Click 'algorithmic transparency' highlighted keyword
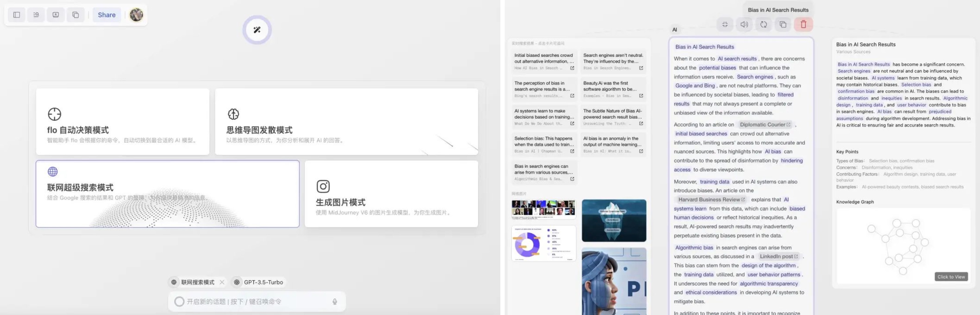 pyautogui.click(x=768, y=283)
